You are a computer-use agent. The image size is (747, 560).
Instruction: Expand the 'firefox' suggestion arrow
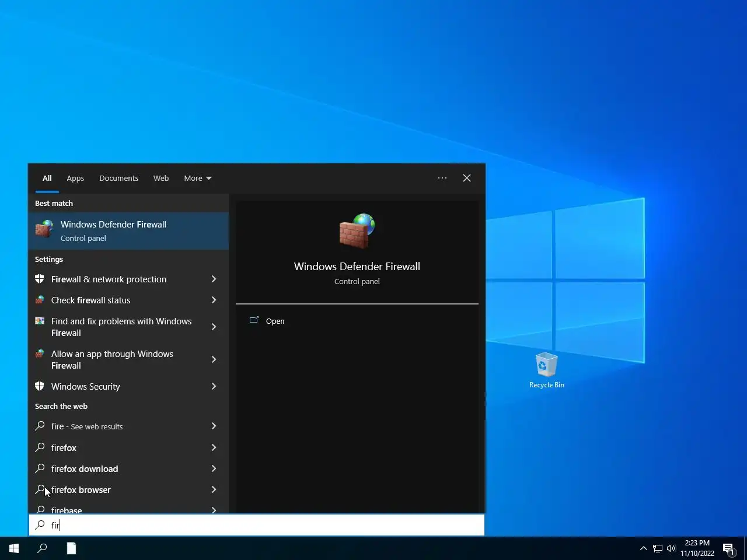point(214,447)
